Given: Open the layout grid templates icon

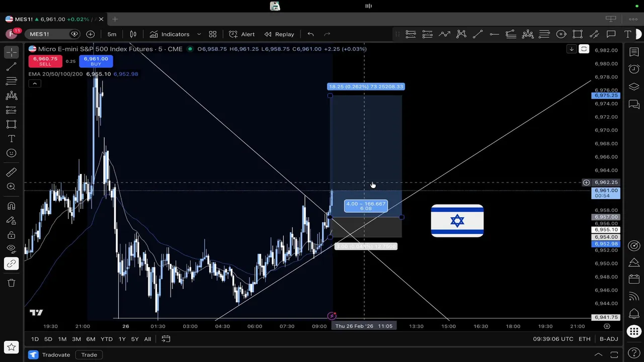Looking at the screenshot, I should click(213, 34).
